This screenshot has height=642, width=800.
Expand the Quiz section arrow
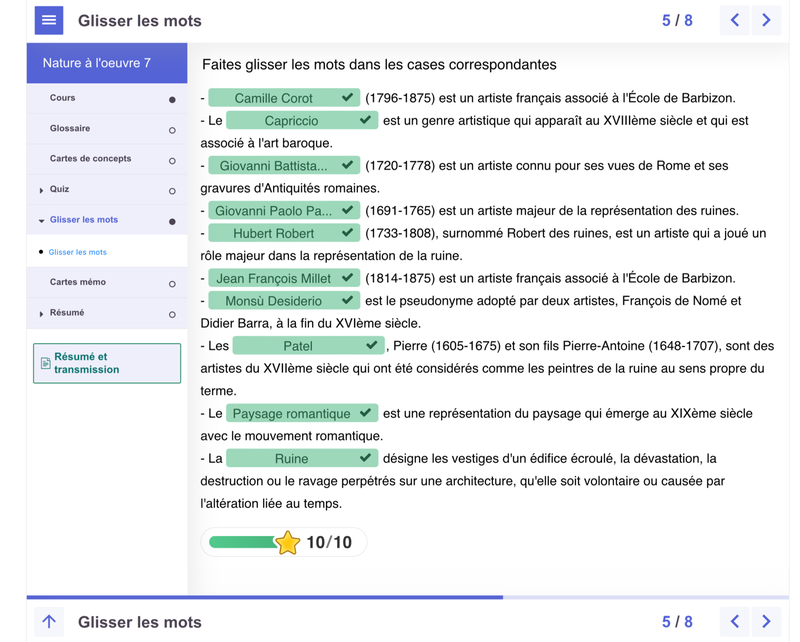click(x=41, y=190)
